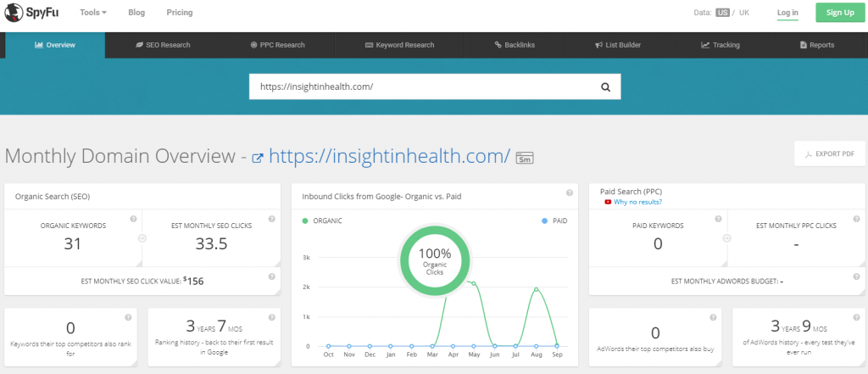Click the domain search input field
Screen dimensions: 868x374
pos(420,87)
